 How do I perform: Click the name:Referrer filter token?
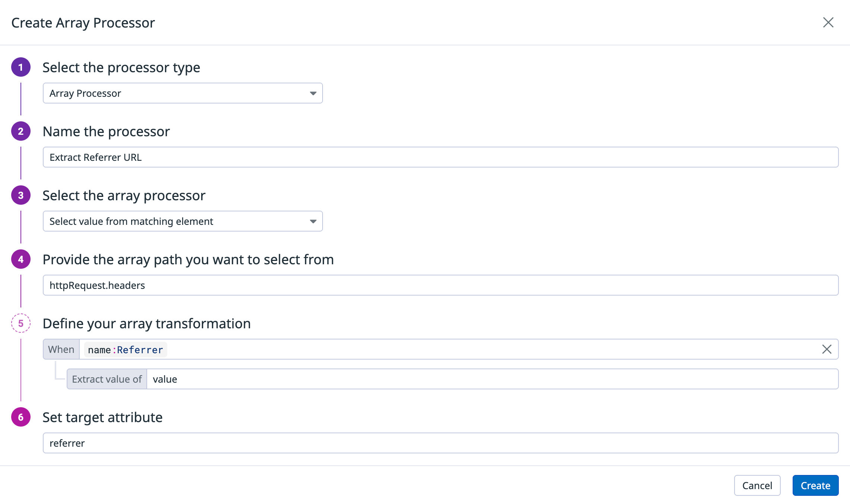[126, 350]
